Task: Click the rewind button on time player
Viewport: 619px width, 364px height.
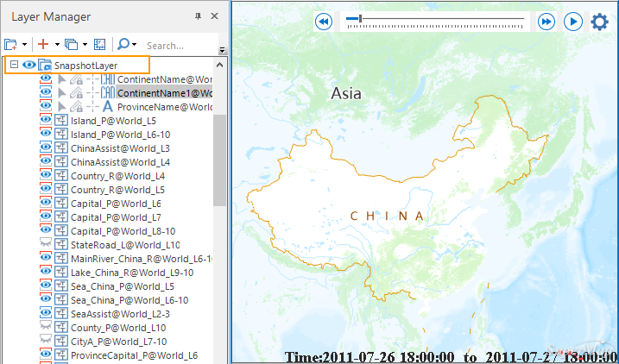Action: 324,22
